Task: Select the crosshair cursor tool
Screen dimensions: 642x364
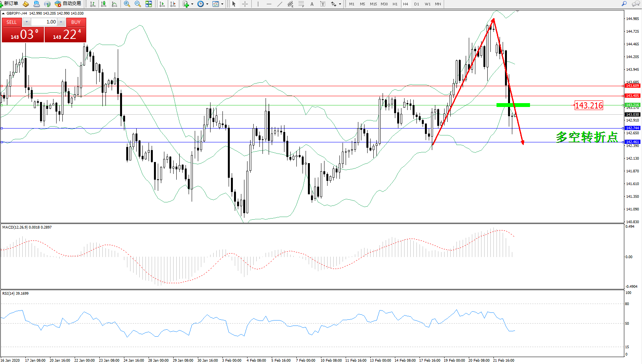Action: coord(245,4)
